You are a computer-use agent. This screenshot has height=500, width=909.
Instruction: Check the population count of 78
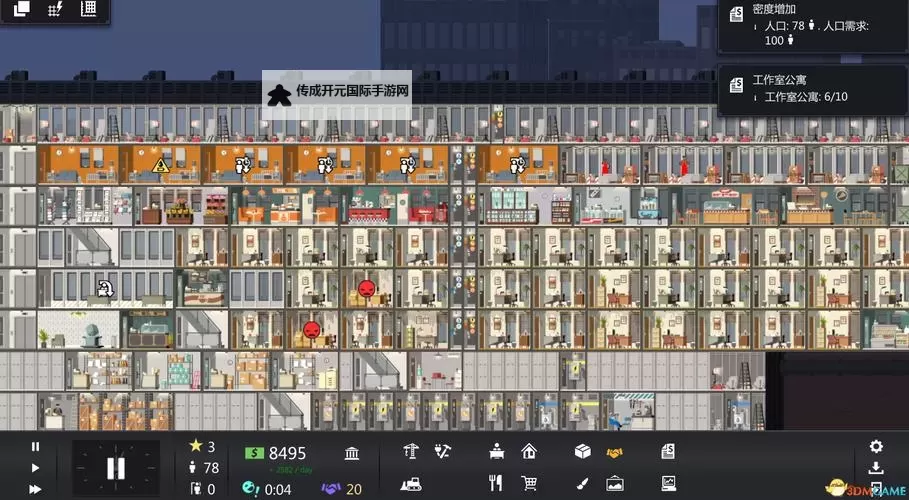(204, 468)
